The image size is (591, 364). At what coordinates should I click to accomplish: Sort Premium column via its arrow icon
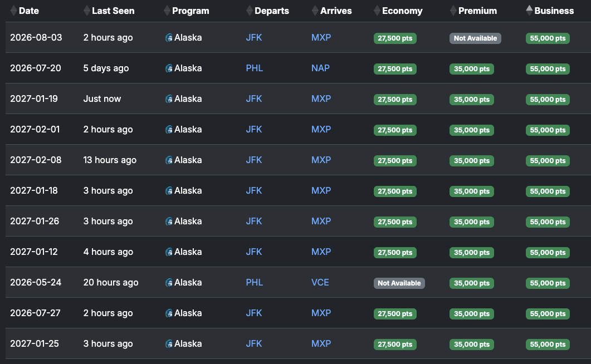pos(453,11)
